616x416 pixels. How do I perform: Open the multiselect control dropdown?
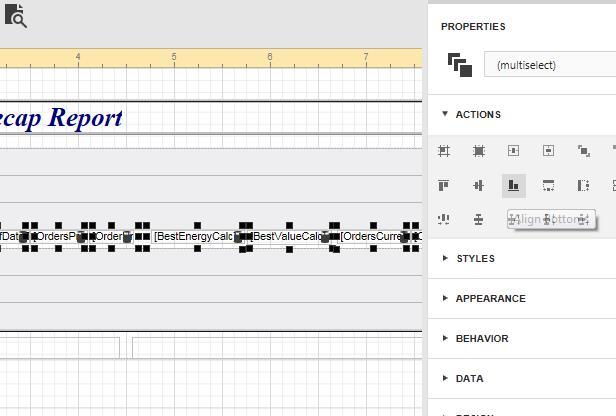coord(550,65)
